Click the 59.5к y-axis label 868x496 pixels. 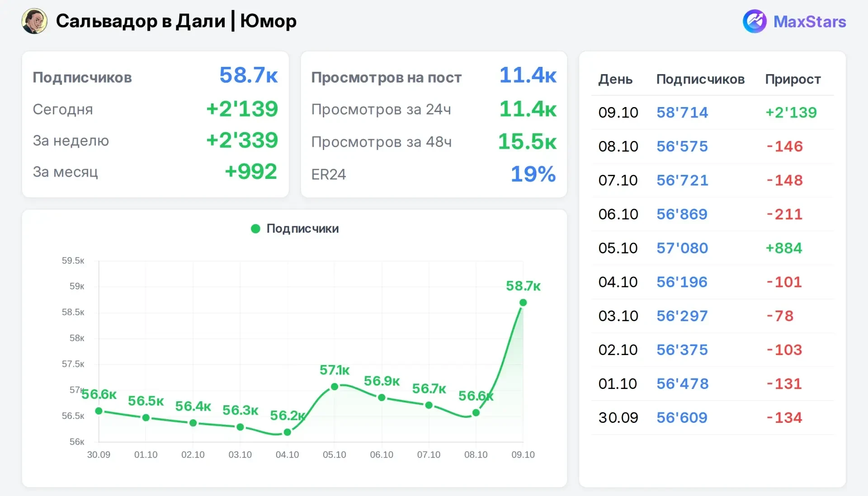tap(73, 261)
